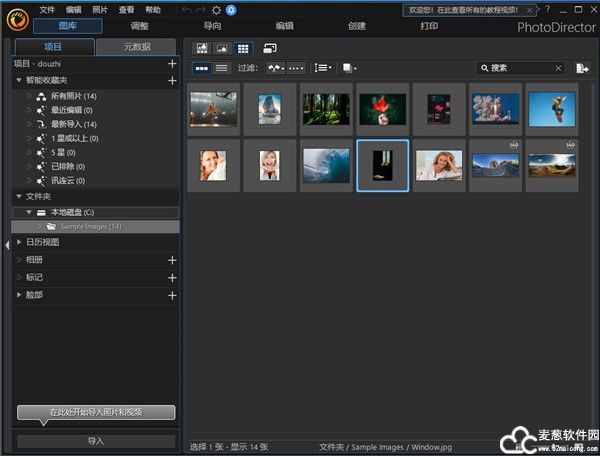Toggle thumbnail view layout button

click(201, 68)
